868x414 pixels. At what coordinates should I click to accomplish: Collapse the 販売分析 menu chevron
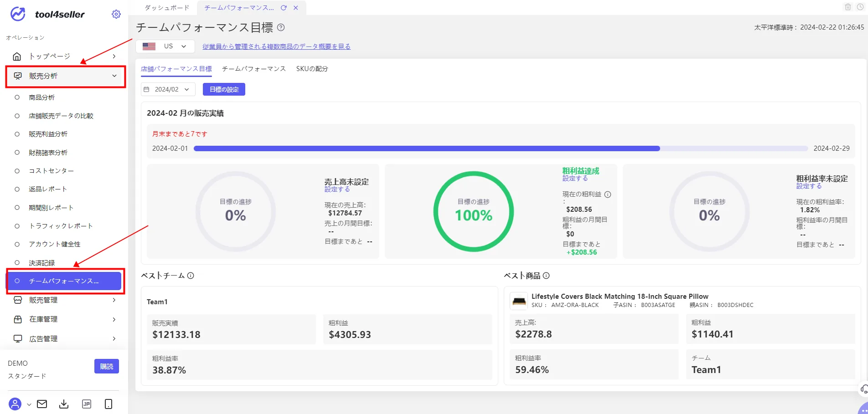114,76
